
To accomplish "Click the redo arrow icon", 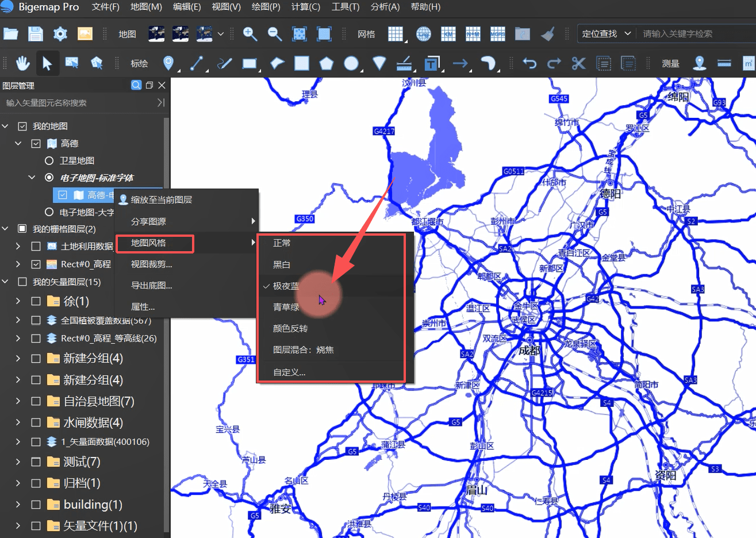I will coord(554,63).
